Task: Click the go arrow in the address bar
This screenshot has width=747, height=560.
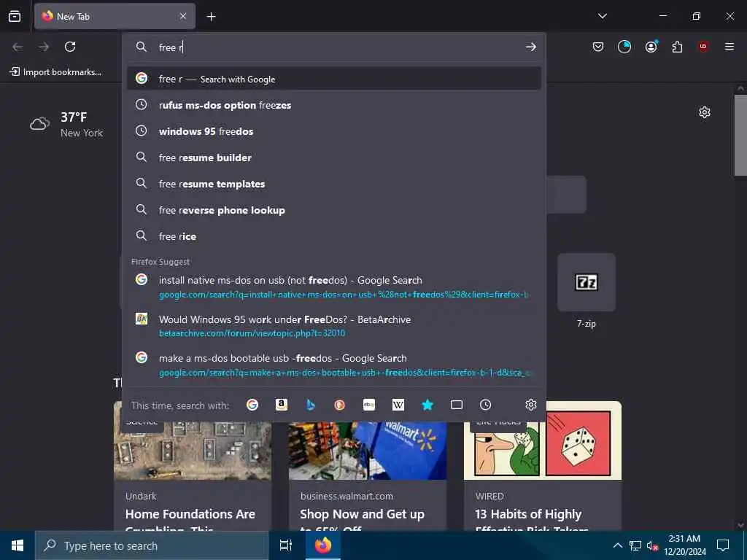Action: coord(531,47)
